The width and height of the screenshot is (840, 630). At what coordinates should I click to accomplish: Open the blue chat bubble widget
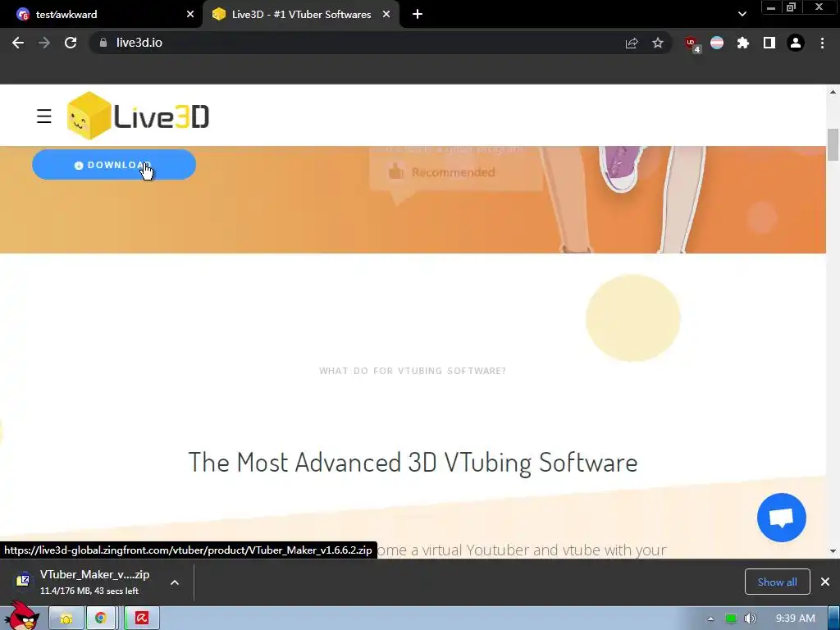click(781, 518)
